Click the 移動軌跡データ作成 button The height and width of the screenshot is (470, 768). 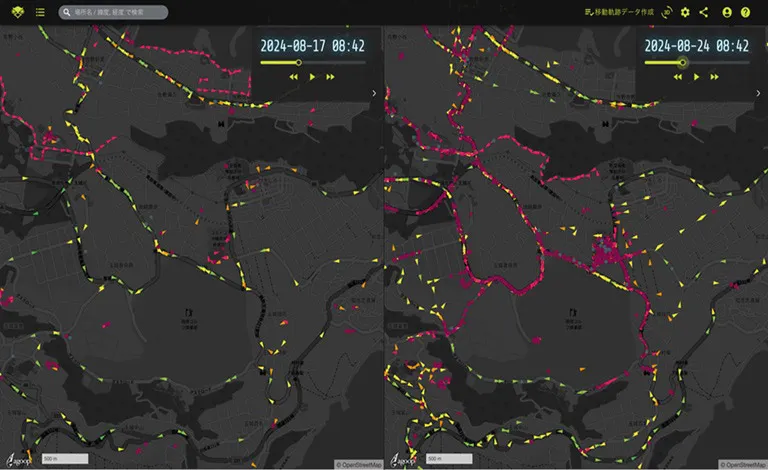[619, 13]
